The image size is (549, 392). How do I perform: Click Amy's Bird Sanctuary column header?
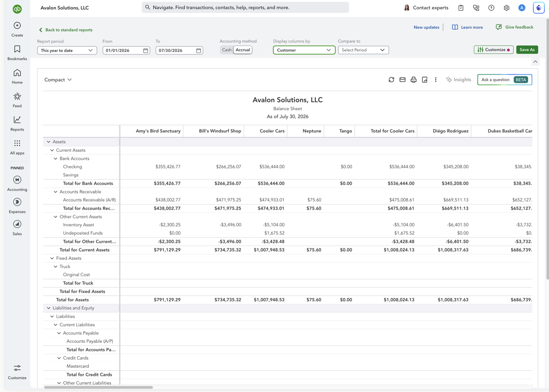tap(158, 131)
